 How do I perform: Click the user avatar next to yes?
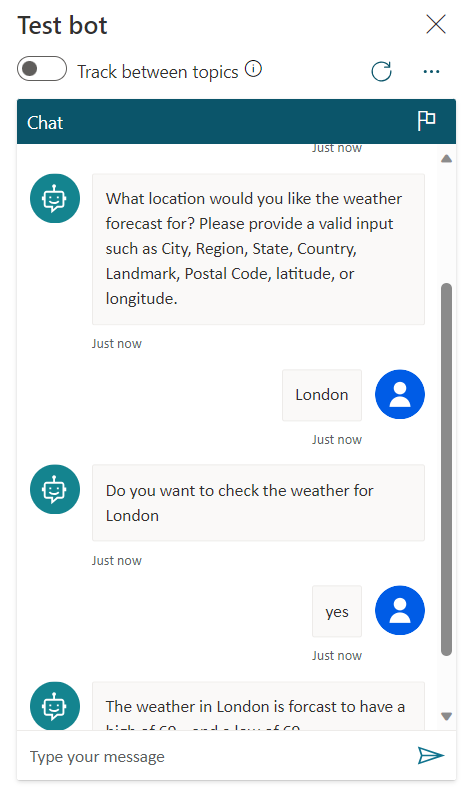pyautogui.click(x=400, y=611)
